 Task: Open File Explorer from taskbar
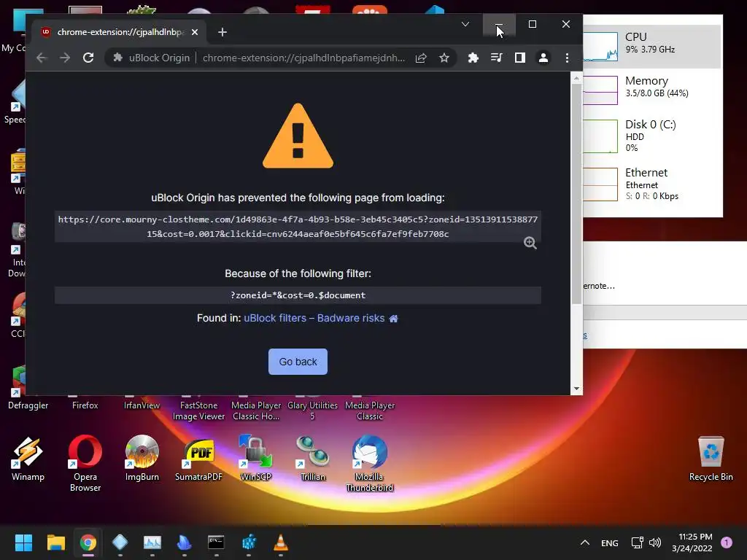coord(55,542)
